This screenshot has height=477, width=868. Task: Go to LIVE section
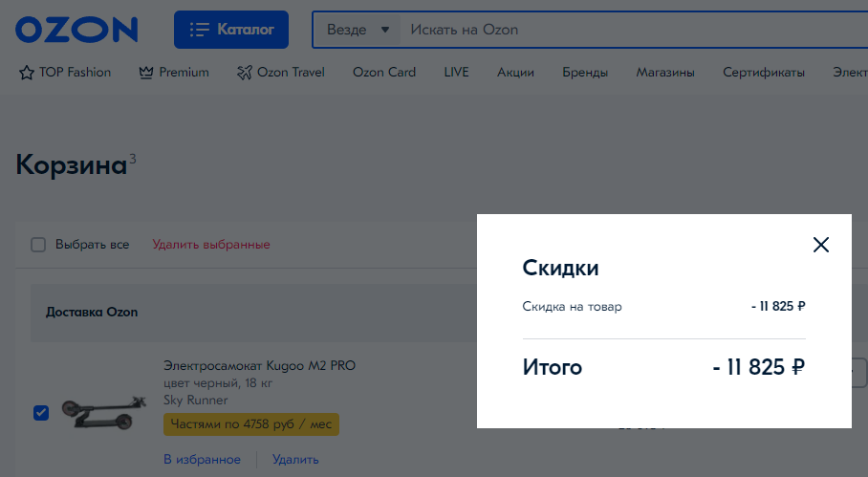[x=456, y=72]
